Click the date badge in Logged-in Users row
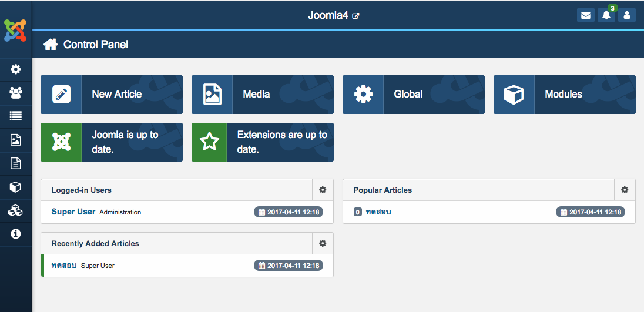The width and height of the screenshot is (644, 312). (289, 212)
